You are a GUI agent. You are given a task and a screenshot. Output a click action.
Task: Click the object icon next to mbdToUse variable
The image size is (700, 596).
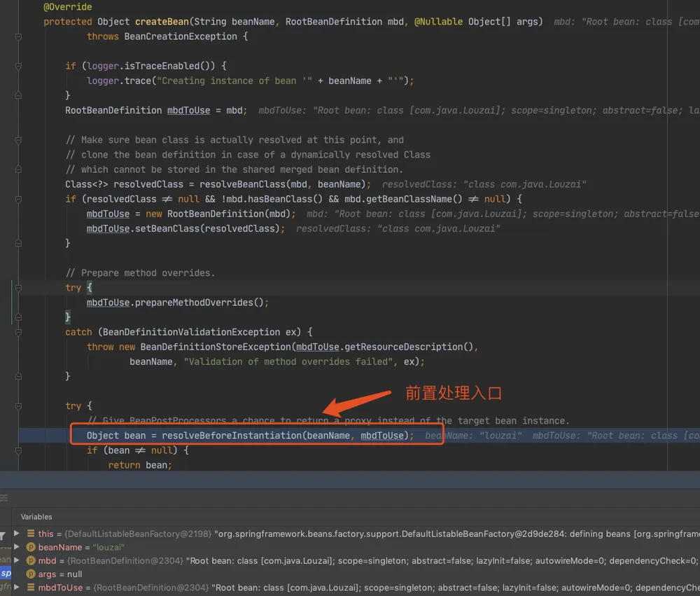(x=31, y=587)
